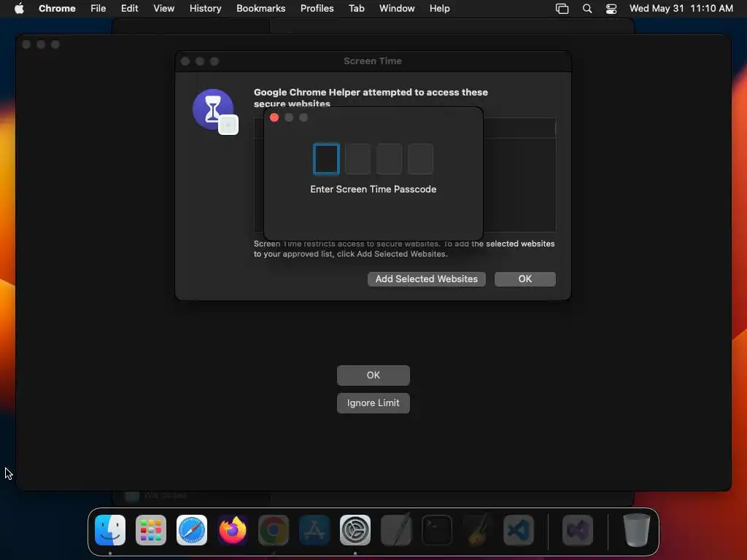Image resolution: width=747 pixels, height=560 pixels.
Task: Open the Window menu
Action: [x=397, y=8]
